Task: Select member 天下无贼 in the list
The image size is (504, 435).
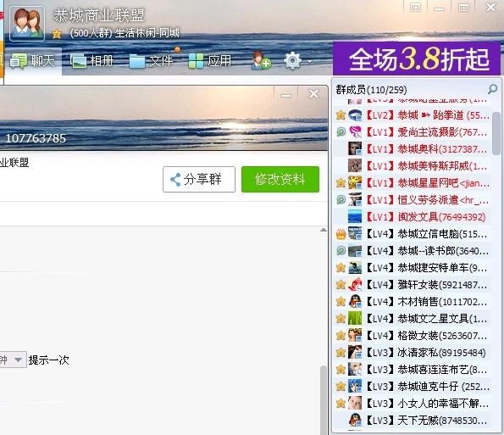Action: coord(413,421)
